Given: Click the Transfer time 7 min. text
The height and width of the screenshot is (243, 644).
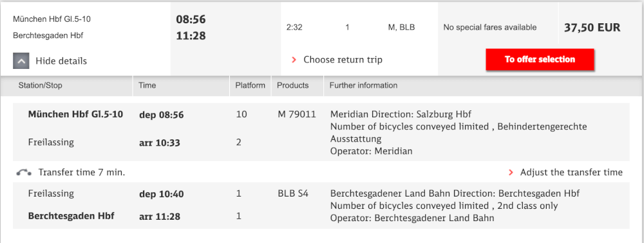Looking at the screenshot, I should [x=82, y=173].
